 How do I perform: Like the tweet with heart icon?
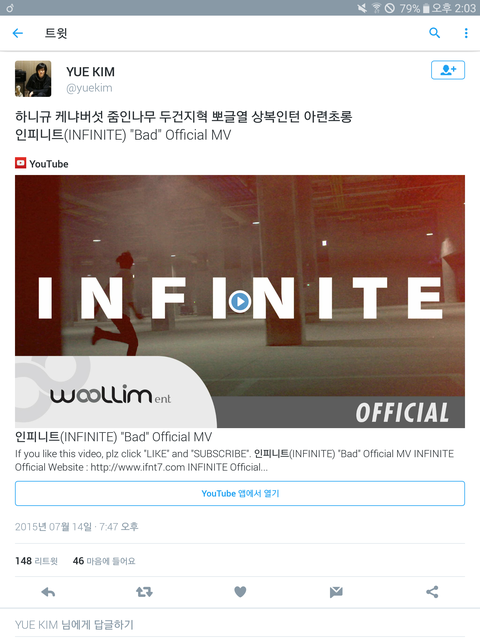tap(240, 592)
